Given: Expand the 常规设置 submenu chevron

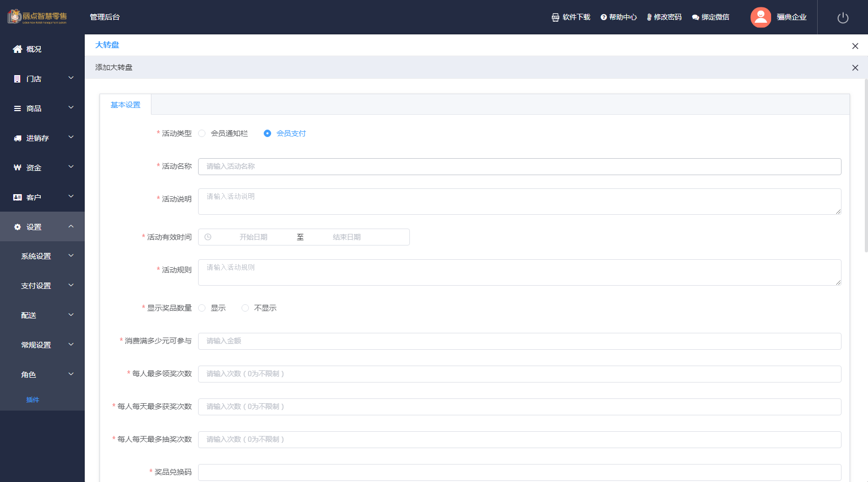Looking at the screenshot, I should [x=71, y=345].
